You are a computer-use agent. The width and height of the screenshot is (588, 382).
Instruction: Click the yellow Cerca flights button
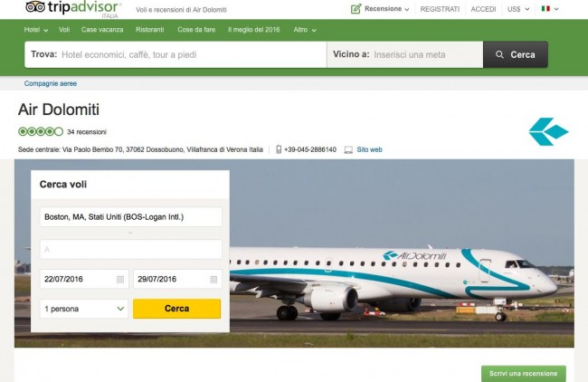click(177, 309)
